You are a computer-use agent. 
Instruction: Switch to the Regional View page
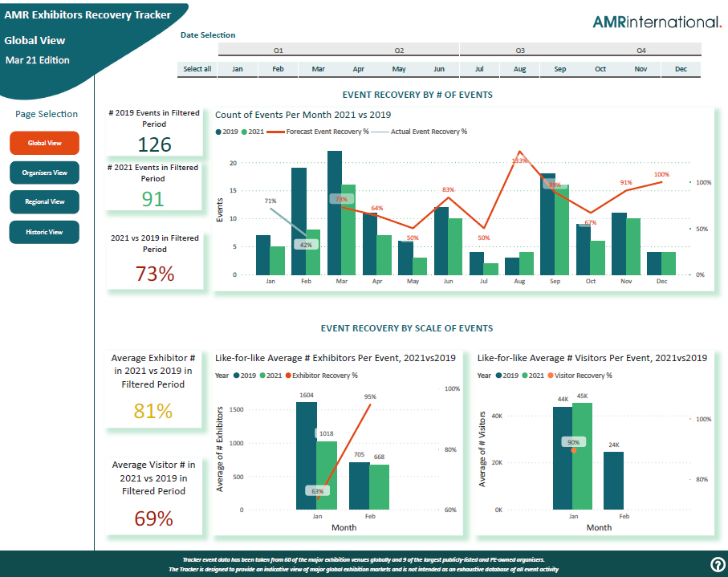pyautogui.click(x=45, y=202)
